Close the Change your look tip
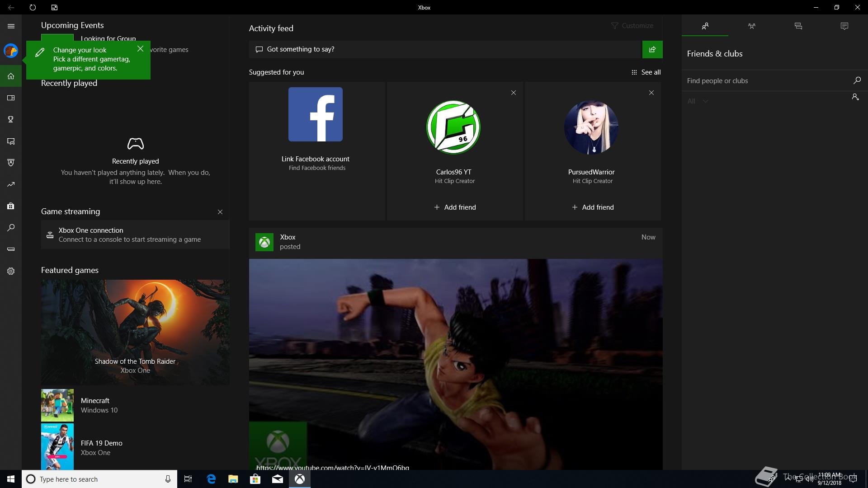This screenshot has height=488, width=868. (x=141, y=49)
